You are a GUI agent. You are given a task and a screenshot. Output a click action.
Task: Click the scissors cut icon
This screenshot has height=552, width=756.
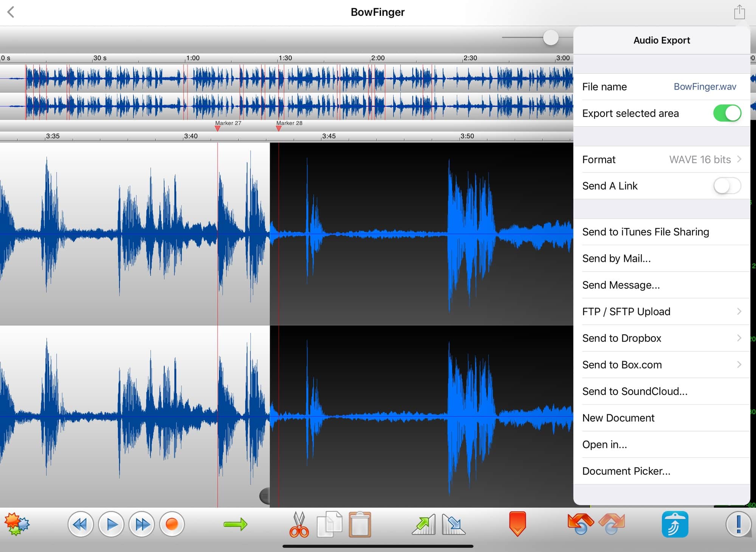[299, 524]
